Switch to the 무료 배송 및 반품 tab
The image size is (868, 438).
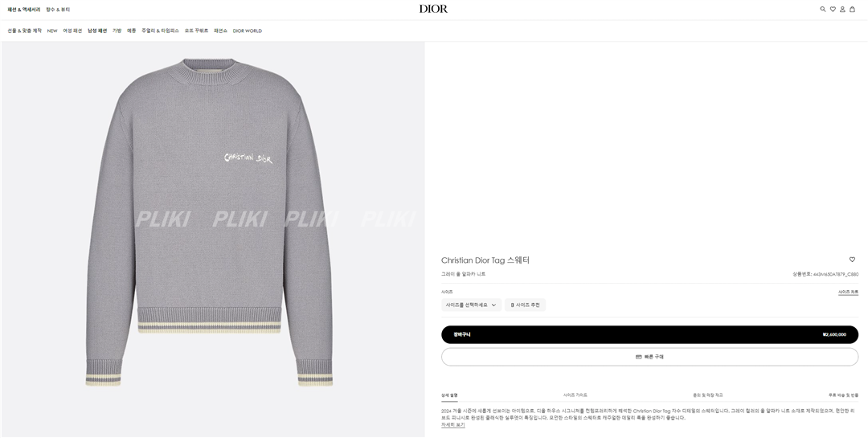[843, 395]
